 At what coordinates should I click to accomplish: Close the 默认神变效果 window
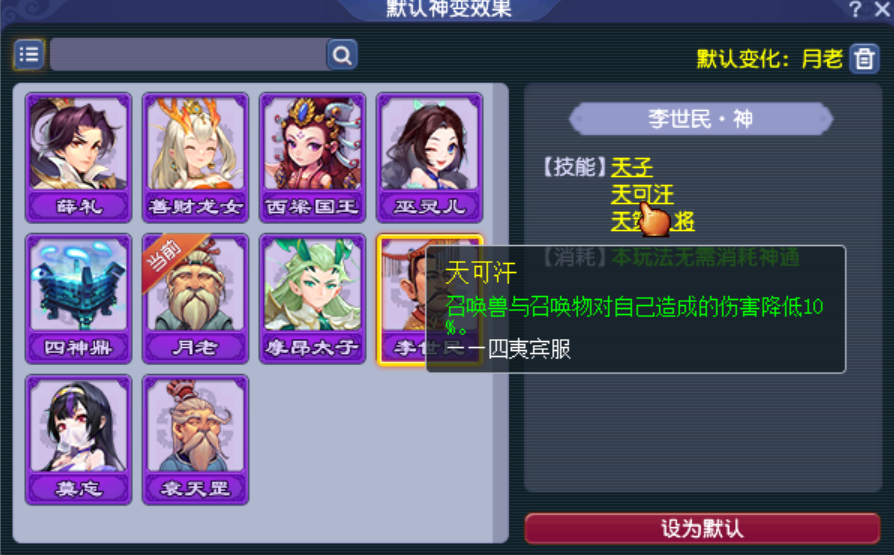pos(883,9)
